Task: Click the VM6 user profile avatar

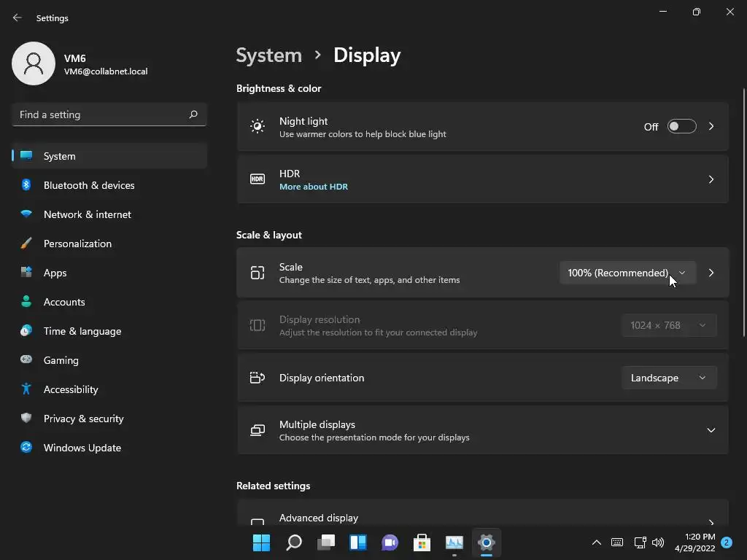Action: click(34, 63)
